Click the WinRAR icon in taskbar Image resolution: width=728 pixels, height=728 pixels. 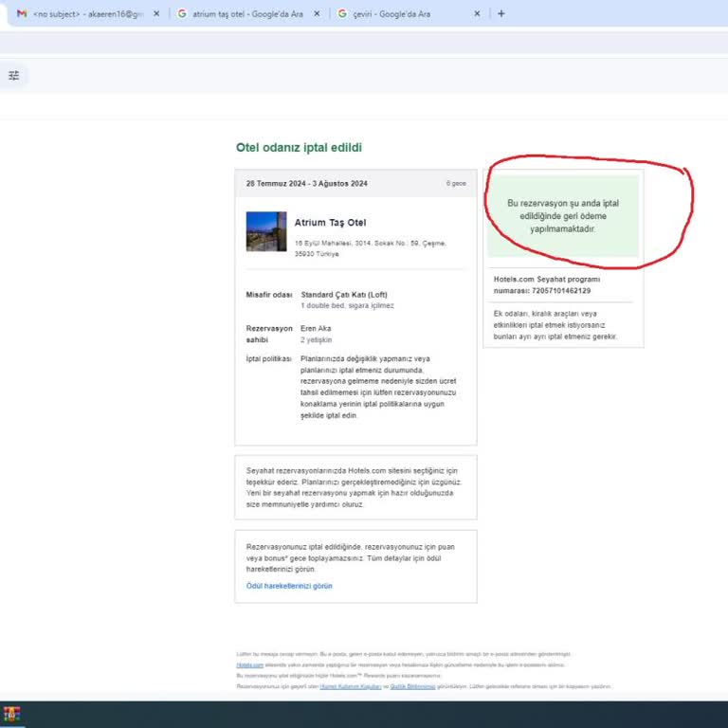(11, 714)
